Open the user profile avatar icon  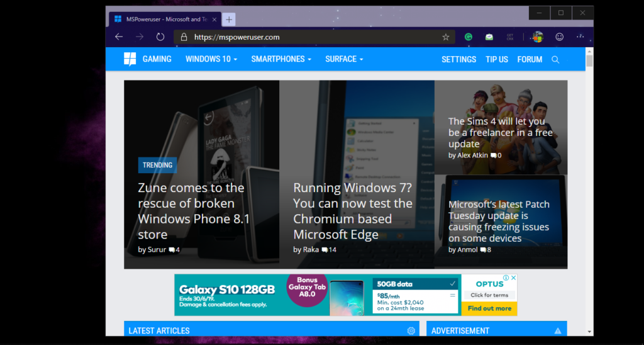[x=537, y=37]
